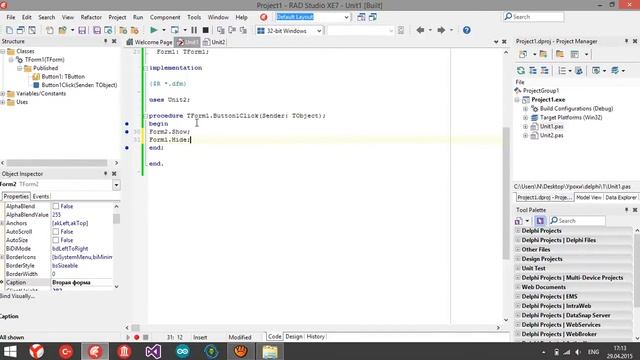This screenshot has height=360, width=640.
Task: Click the Run Without Debugging icon
Action: [175, 30]
